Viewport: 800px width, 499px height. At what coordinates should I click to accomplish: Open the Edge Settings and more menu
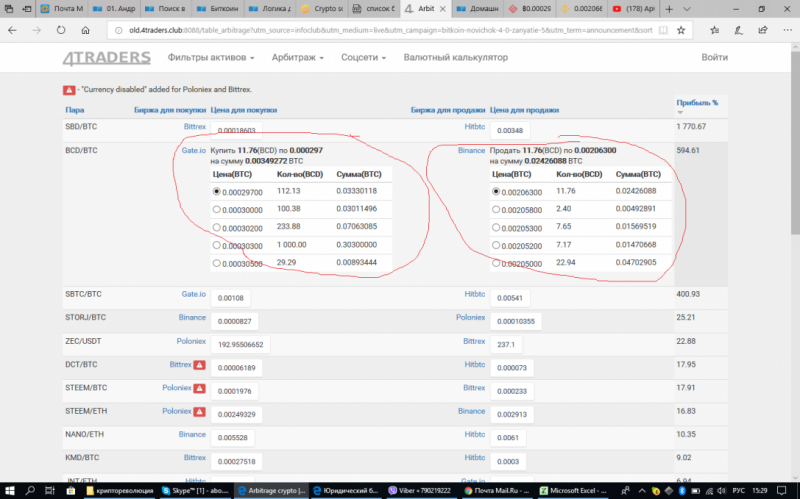coord(787,30)
